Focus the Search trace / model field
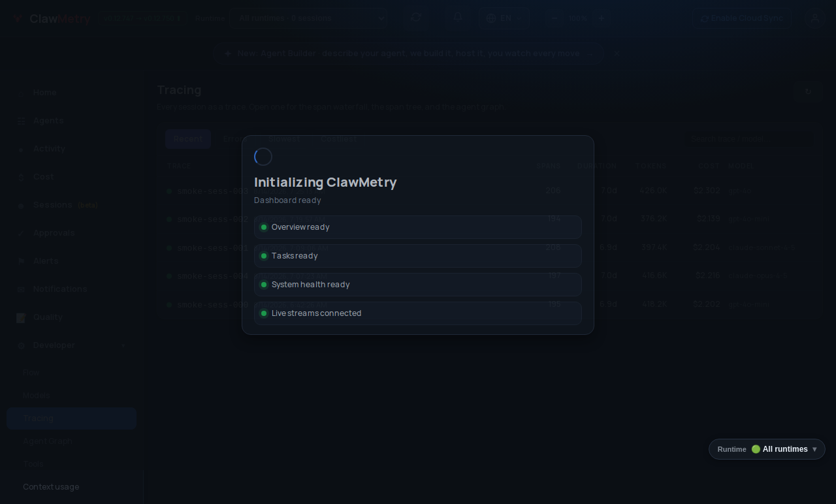This screenshot has width=836, height=504. click(x=748, y=139)
